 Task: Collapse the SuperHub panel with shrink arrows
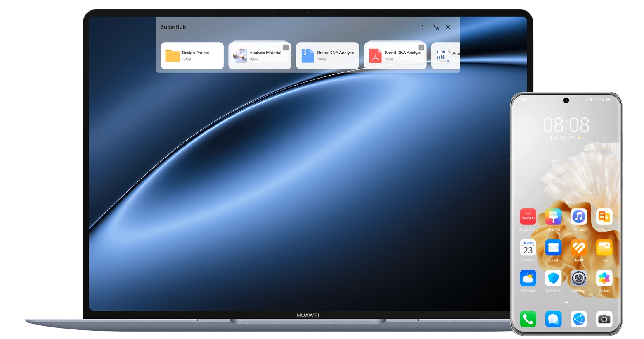click(436, 27)
